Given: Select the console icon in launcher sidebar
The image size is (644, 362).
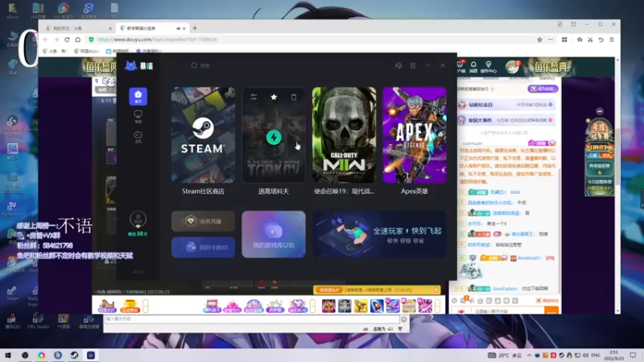Looking at the screenshot, I should (x=138, y=137).
